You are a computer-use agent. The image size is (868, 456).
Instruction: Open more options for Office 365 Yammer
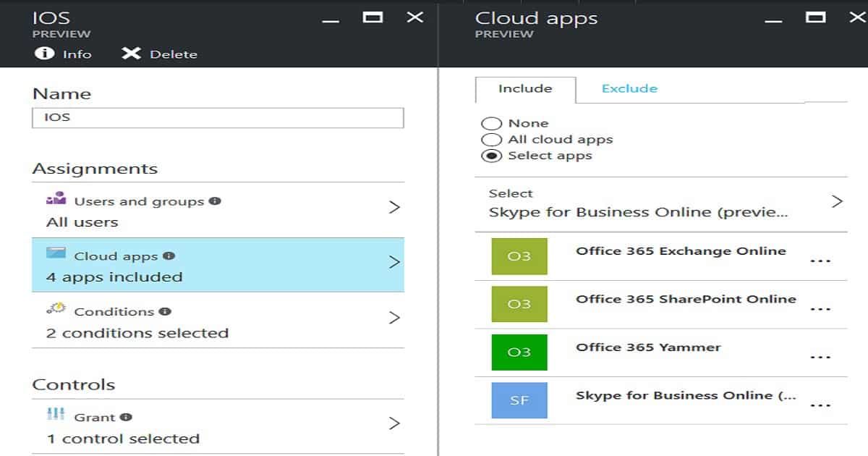coord(820,357)
